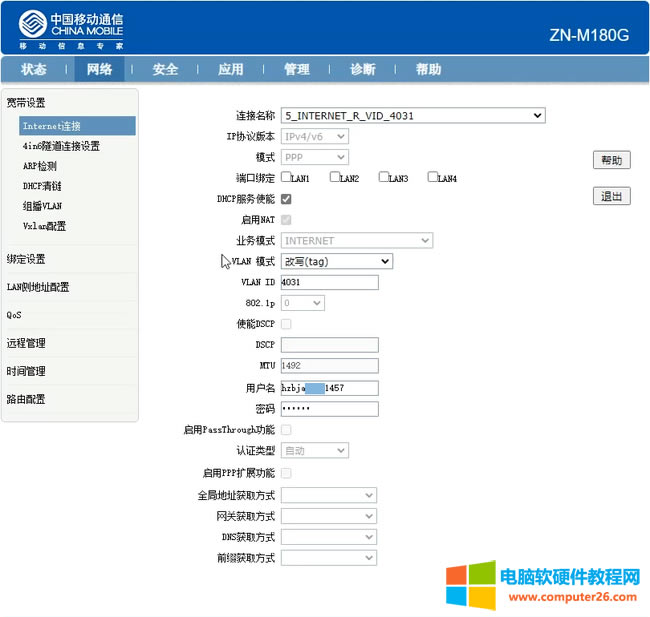The image size is (650, 617).
Task: Open the 状态 tab
Action: pos(34,69)
